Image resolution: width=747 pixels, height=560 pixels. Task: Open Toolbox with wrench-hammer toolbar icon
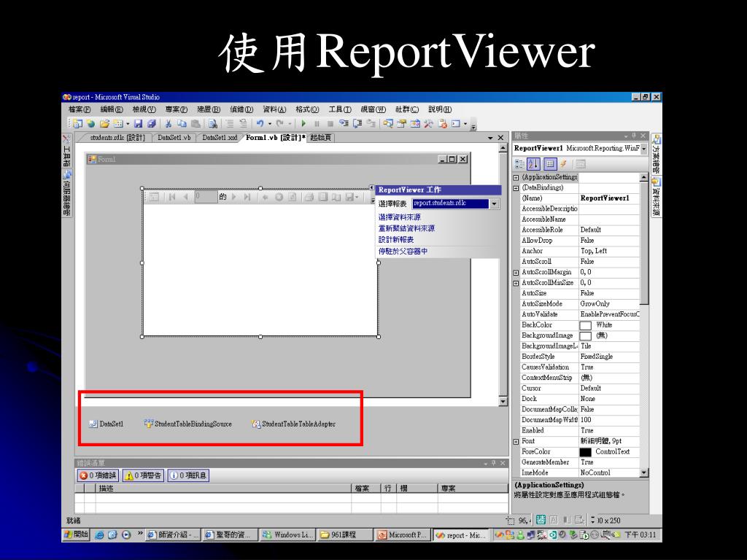[x=428, y=124]
